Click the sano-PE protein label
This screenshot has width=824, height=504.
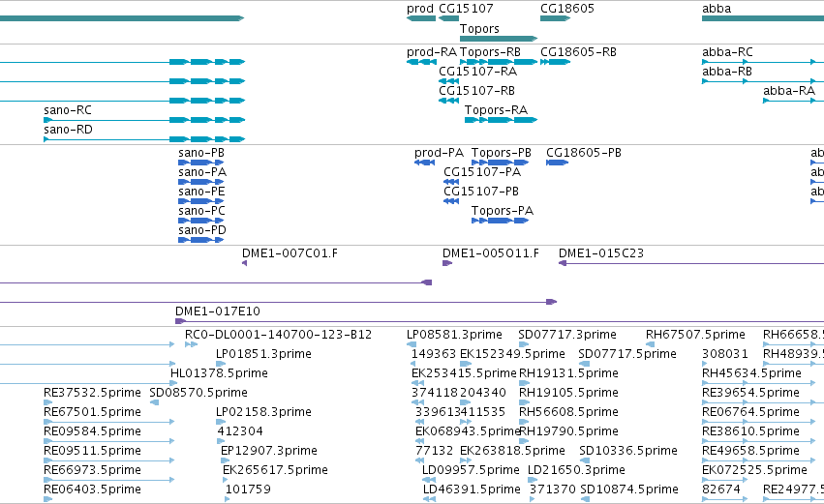[201, 193]
